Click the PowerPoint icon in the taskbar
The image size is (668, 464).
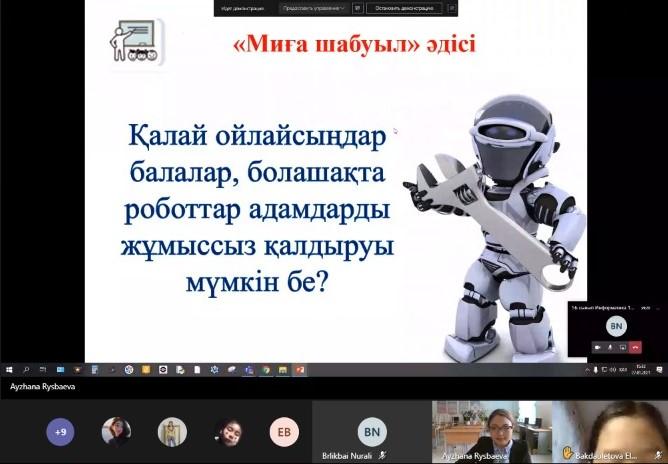[x=299, y=370]
